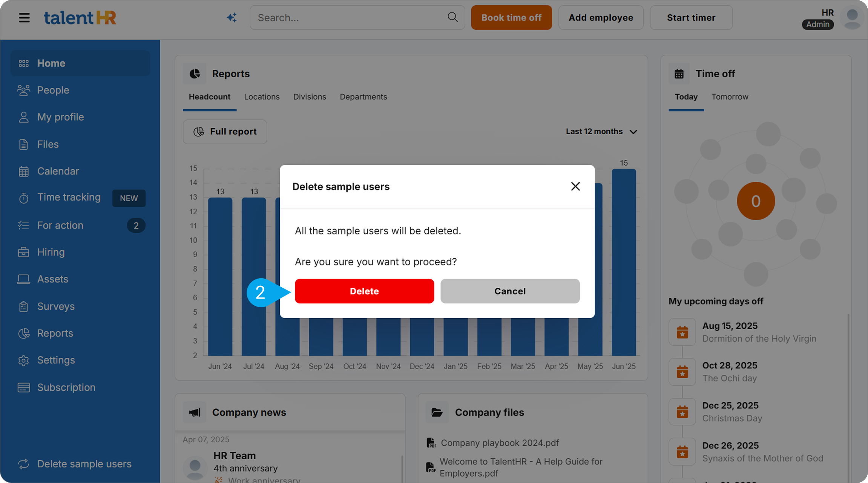Click the Company playbook PDF file icon
The height and width of the screenshot is (483, 868).
coord(431,443)
